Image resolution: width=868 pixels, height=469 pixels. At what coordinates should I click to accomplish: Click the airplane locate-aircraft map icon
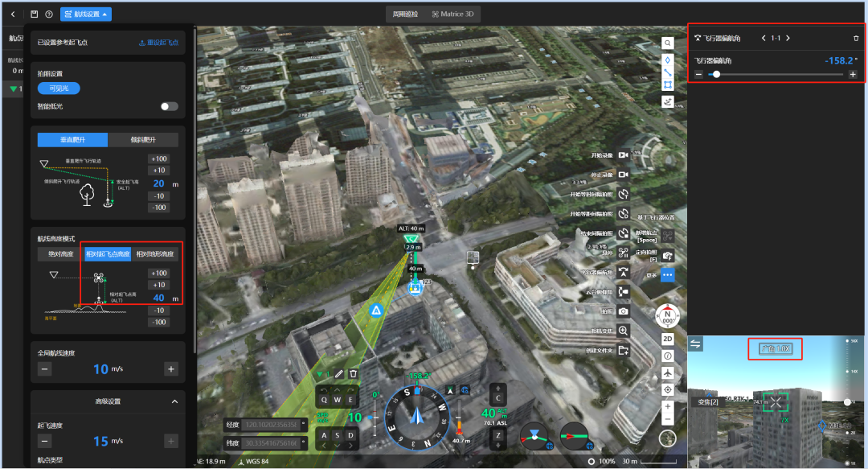pyautogui.click(x=668, y=373)
